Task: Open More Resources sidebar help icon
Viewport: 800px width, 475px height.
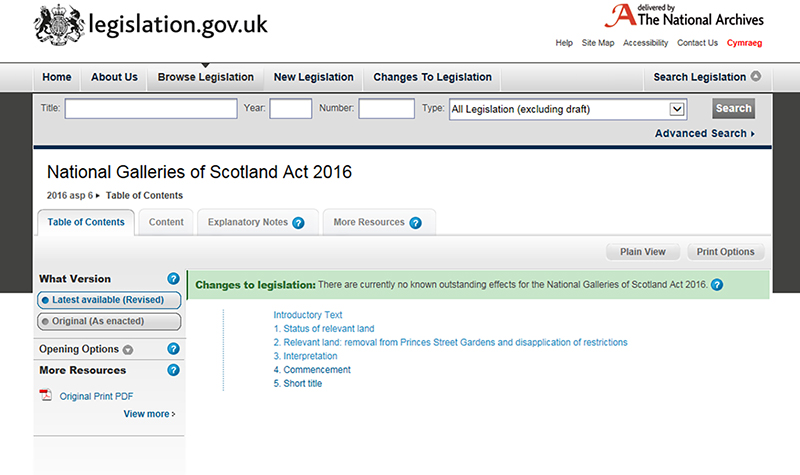Action: 173,370
